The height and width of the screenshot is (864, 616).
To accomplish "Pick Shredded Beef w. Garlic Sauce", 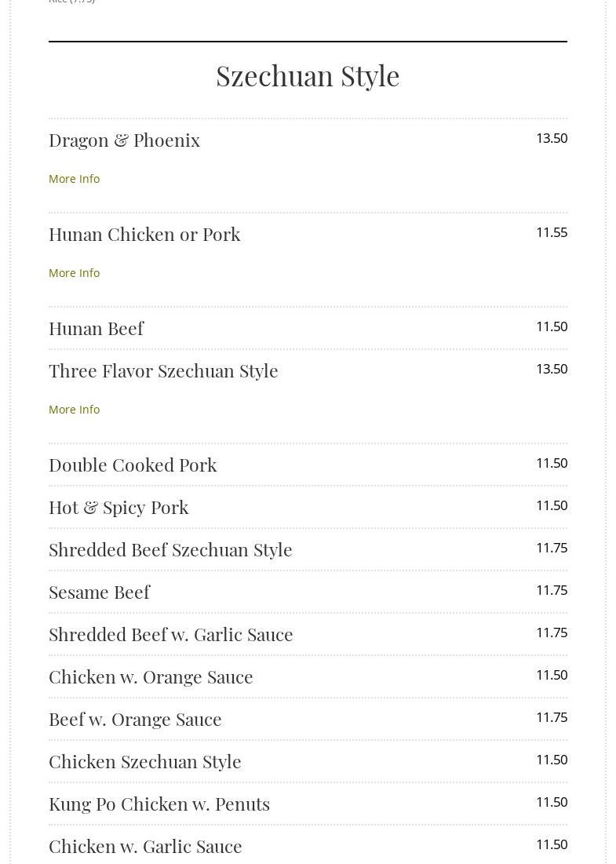I will click(170, 634).
